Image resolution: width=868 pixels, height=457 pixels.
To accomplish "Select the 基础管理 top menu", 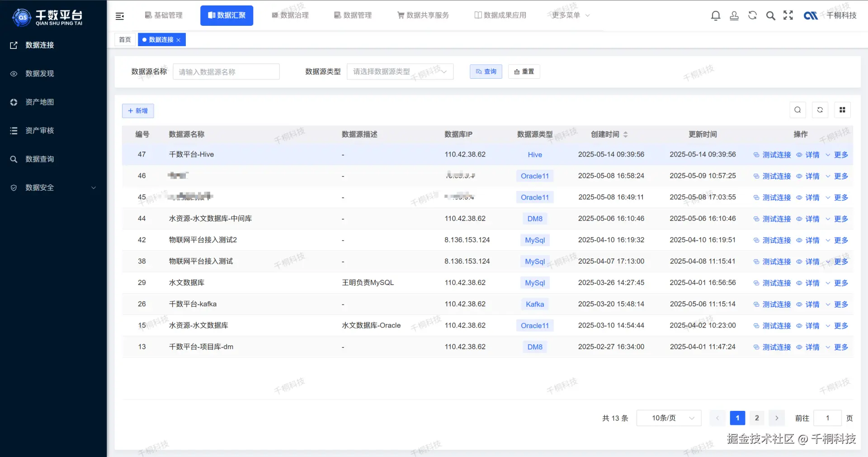I will [x=164, y=15].
